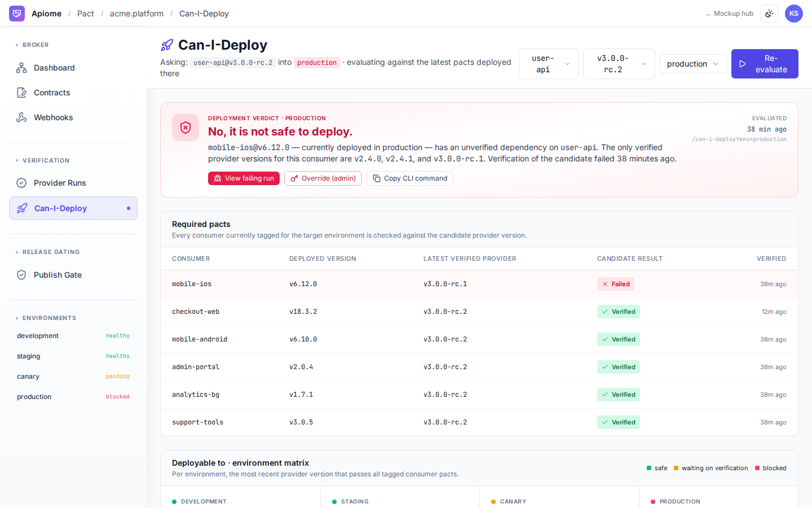
Task: Expand the production environment dropdown
Action: pos(693,64)
